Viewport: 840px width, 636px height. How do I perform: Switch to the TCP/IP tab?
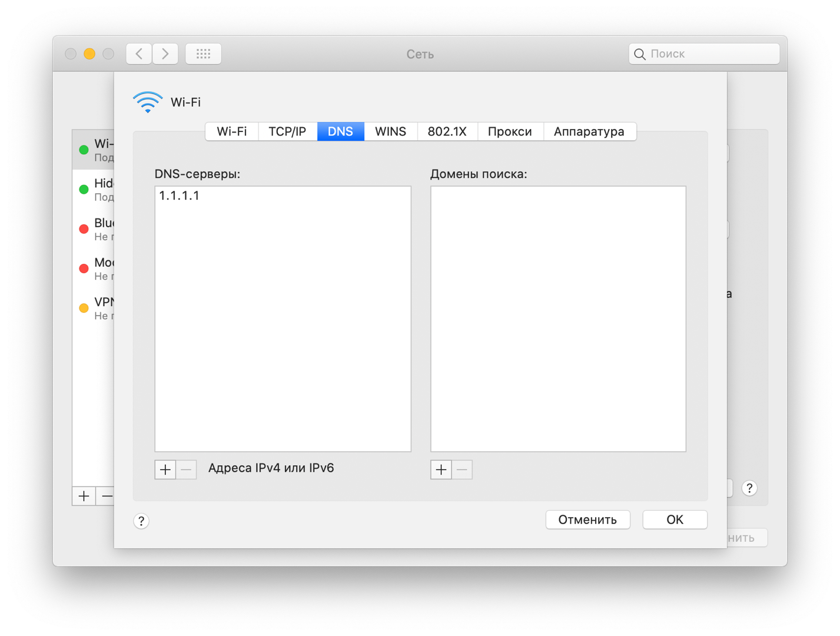click(x=287, y=131)
